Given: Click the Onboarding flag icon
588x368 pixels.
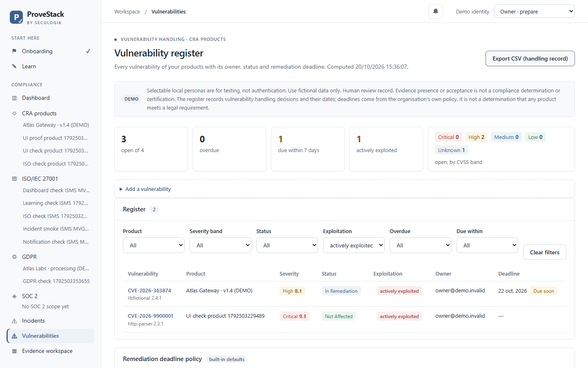Looking at the screenshot, I should coord(14,51).
